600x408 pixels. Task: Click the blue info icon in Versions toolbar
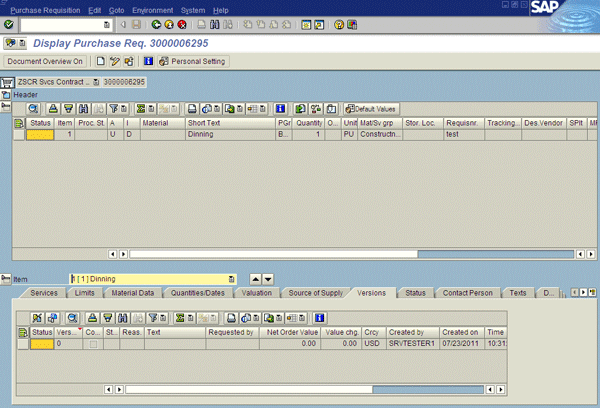point(320,316)
